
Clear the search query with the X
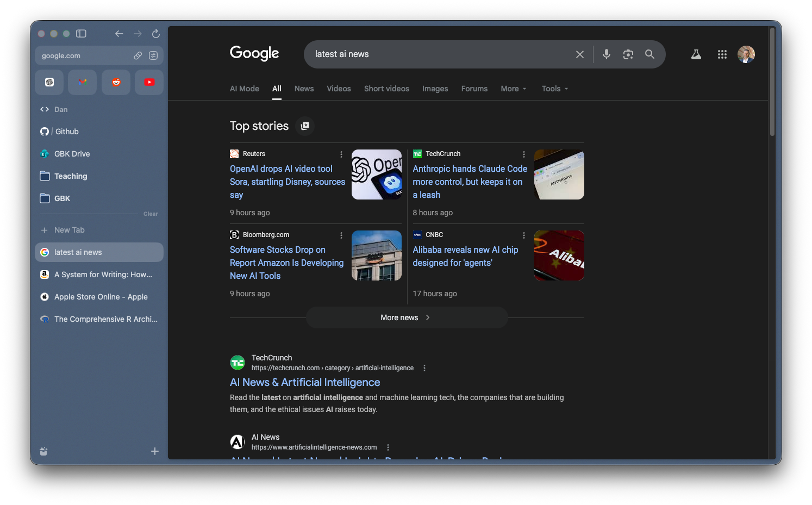(x=580, y=54)
